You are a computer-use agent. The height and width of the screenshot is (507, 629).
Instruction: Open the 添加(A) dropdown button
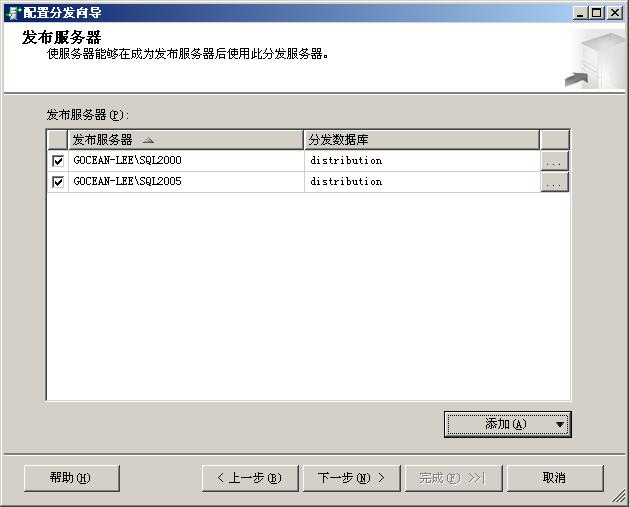(507, 424)
